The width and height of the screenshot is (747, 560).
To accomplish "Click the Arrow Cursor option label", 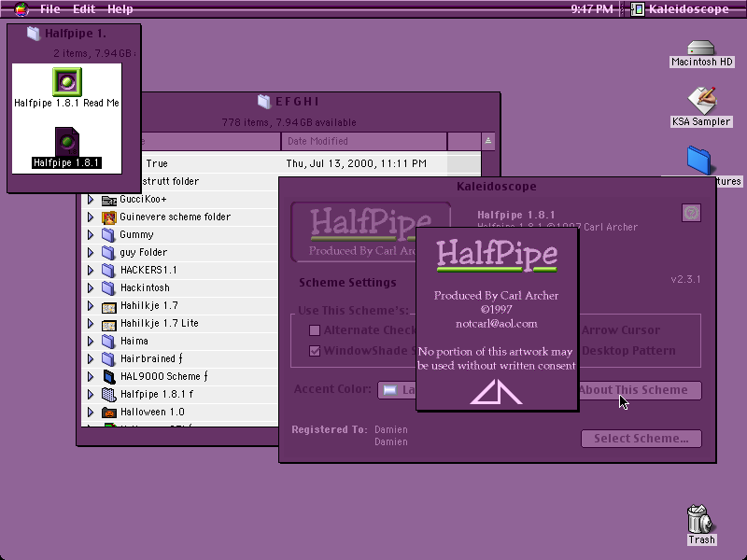I will pyautogui.click(x=621, y=330).
